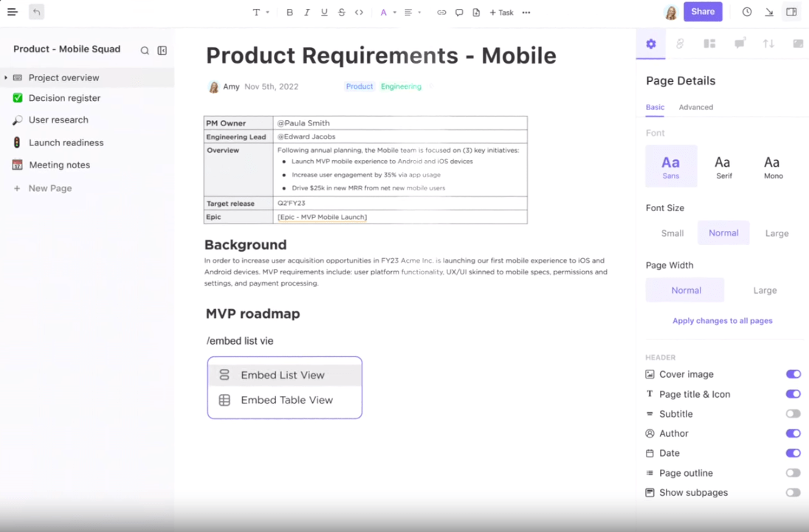The height and width of the screenshot is (532, 809).
Task: Open the version history clock icon
Action: pos(746,12)
